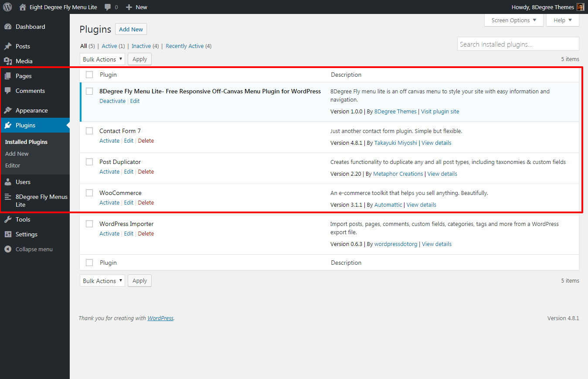Click the plus icon beside New
588x379 pixels.
[129, 7]
